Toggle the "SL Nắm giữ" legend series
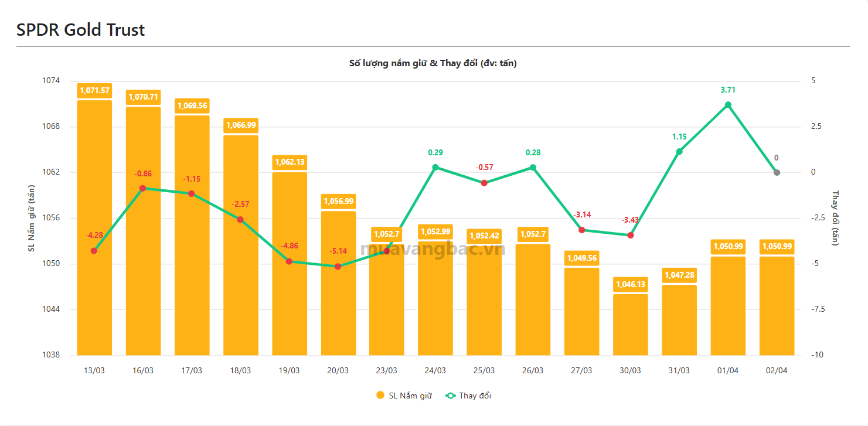The image size is (868, 426). coord(410,396)
